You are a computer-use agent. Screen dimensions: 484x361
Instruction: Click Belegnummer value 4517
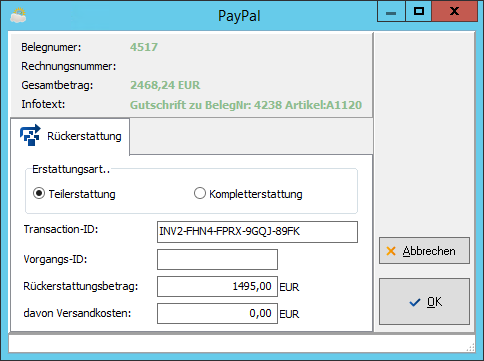[144, 47]
